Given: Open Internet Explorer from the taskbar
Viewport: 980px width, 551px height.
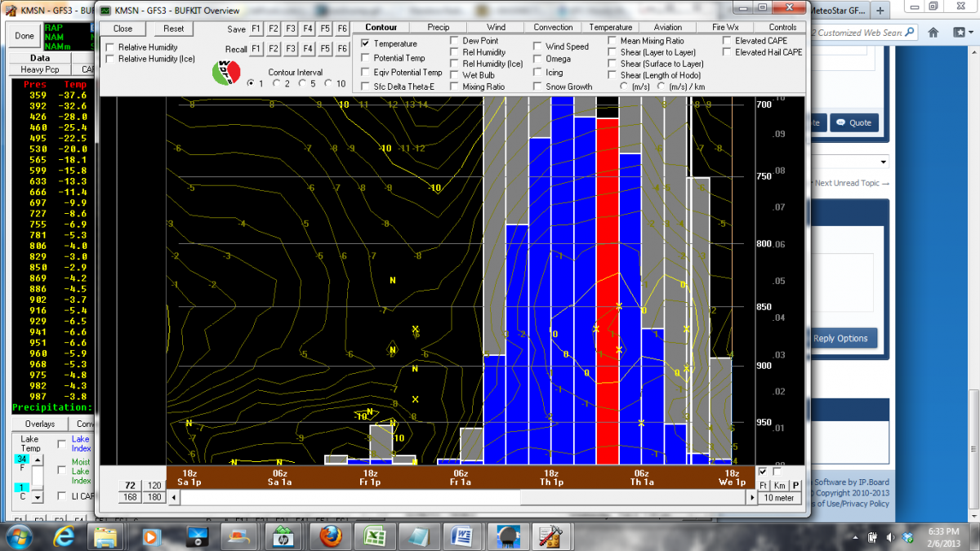Looking at the screenshot, I should coord(64,536).
